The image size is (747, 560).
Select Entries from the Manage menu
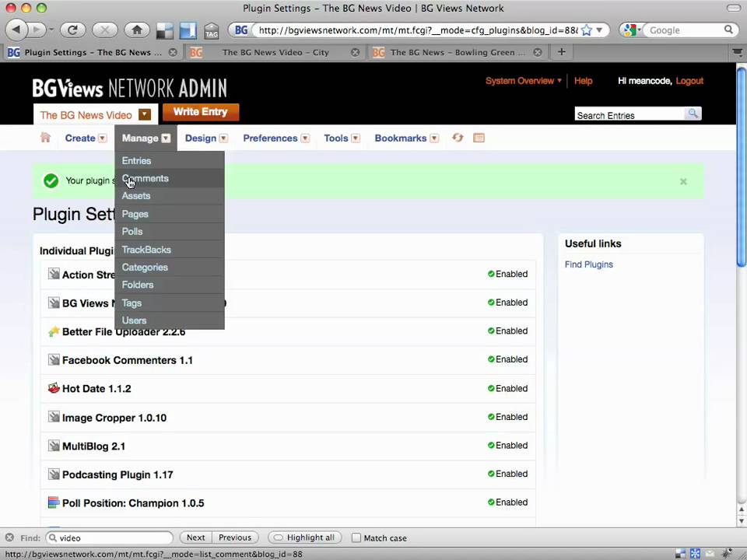(x=169, y=160)
